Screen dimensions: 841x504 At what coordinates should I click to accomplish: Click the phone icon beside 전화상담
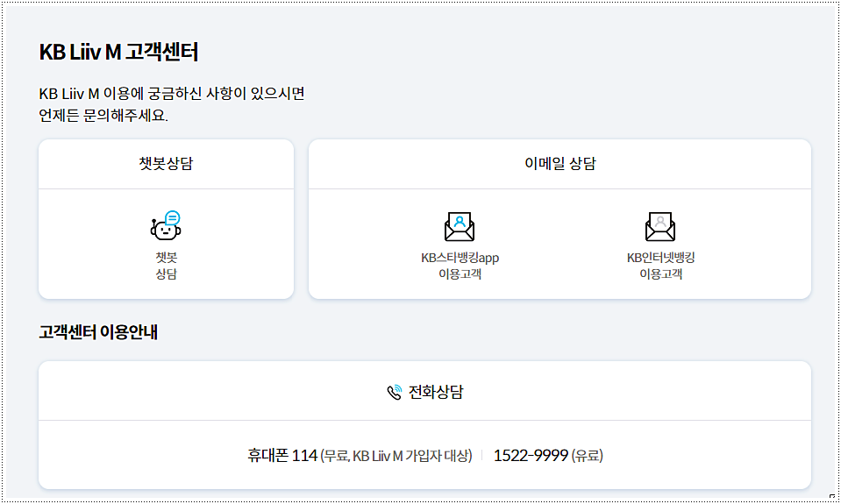pos(395,392)
